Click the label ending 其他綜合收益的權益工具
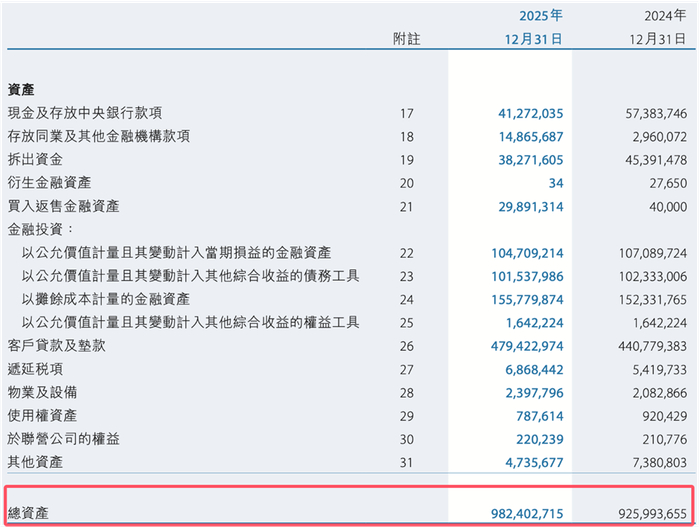The height and width of the screenshot is (528, 700). 190,322
